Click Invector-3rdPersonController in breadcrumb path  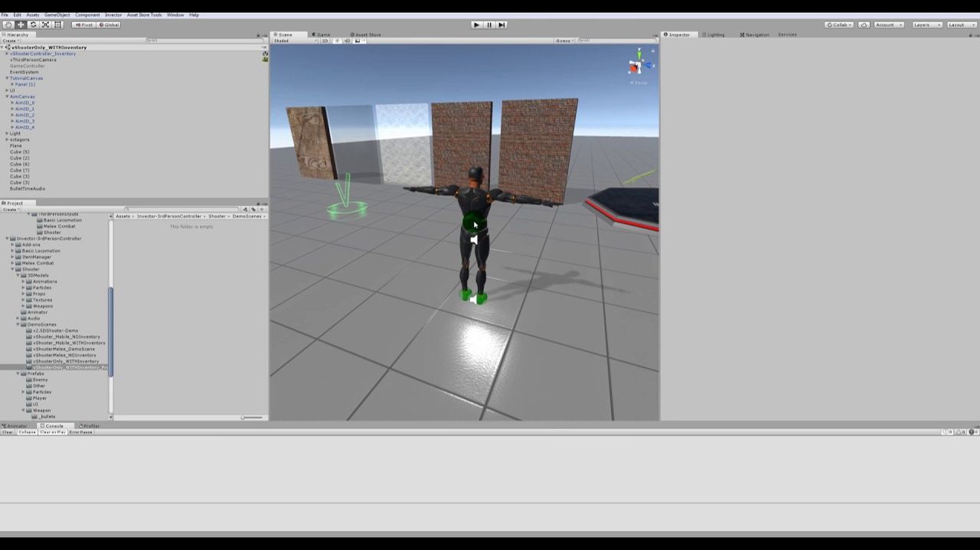click(169, 216)
